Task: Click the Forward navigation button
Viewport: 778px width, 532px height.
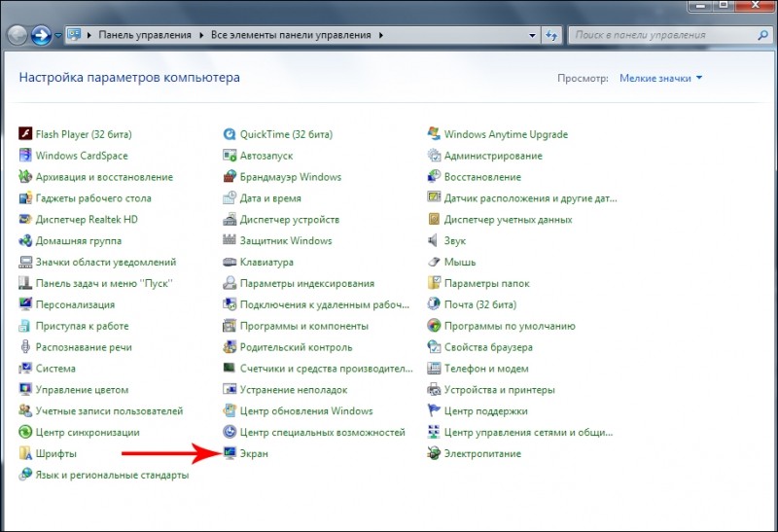Action: 41,35
